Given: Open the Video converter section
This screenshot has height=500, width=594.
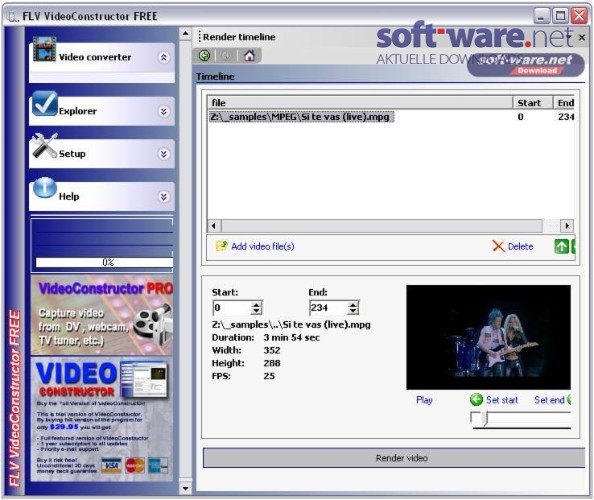Looking at the screenshot, I should point(95,57).
